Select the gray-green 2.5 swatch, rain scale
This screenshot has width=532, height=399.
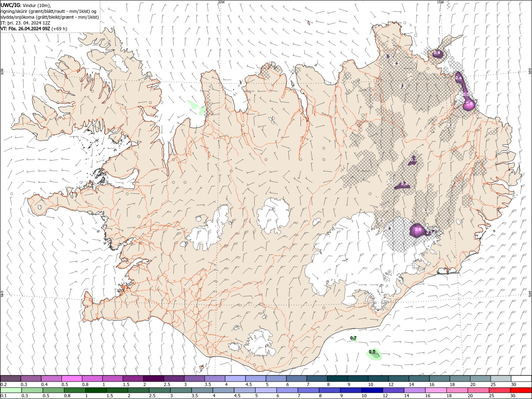pos(160,390)
